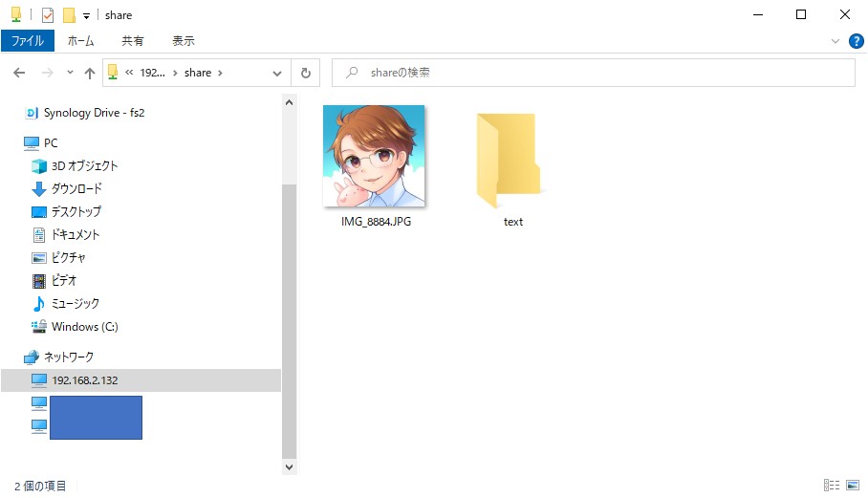Click the pictures icon in sidebar
The height and width of the screenshot is (498, 868).
click(x=39, y=258)
